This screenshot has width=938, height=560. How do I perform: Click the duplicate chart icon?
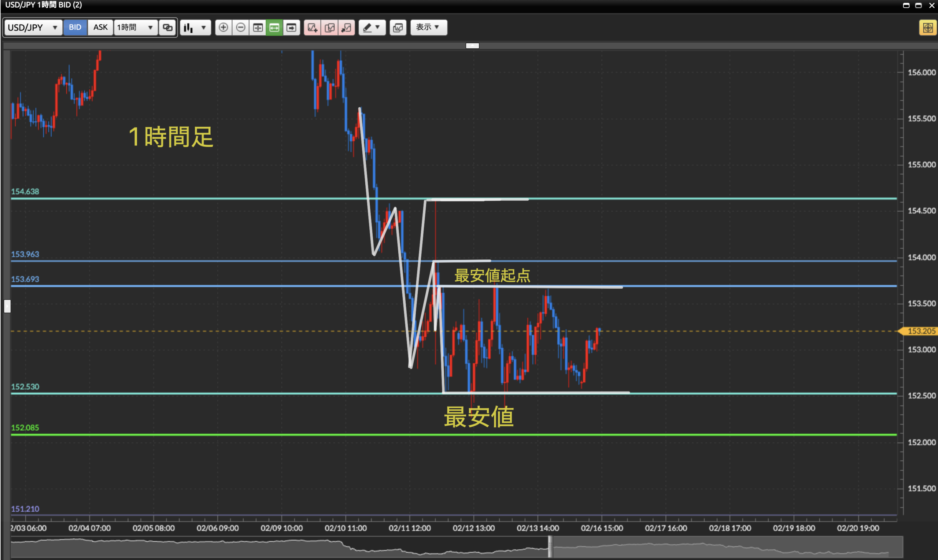[329, 27]
